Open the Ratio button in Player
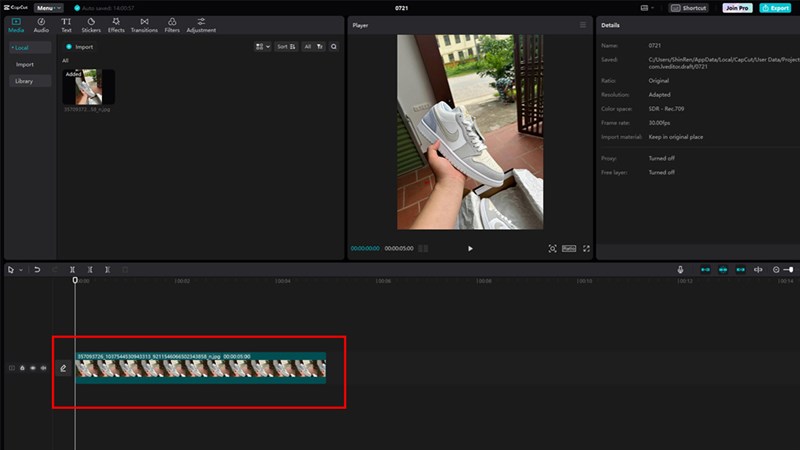 [569, 248]
